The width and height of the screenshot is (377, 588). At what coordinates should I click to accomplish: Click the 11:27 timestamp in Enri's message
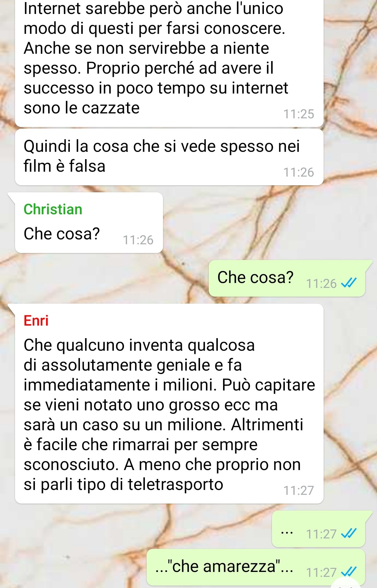(x=299, y=491)
